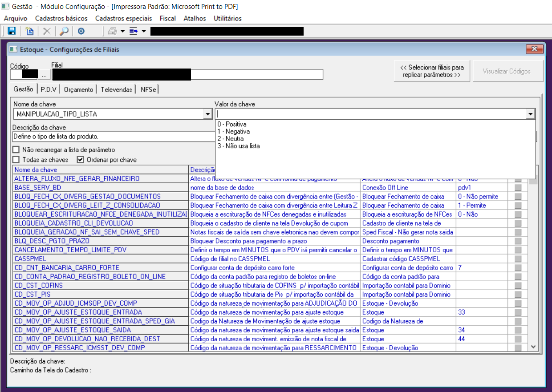The height and width of the screenshot is (392, 552).
Task: Expand the Nome da chave combo box arrow
Action: (207, 114)
